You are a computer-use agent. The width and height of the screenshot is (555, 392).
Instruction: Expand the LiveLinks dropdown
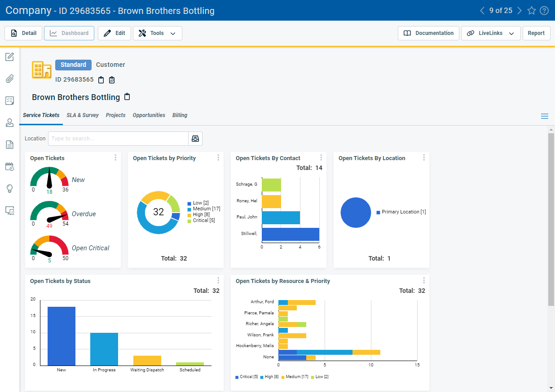(491, 33)
